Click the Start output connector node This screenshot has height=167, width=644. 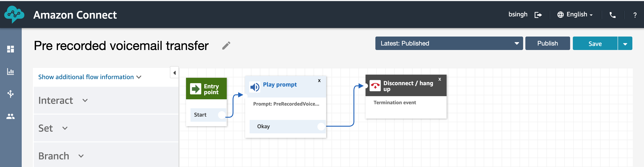(x=222, y=115)
